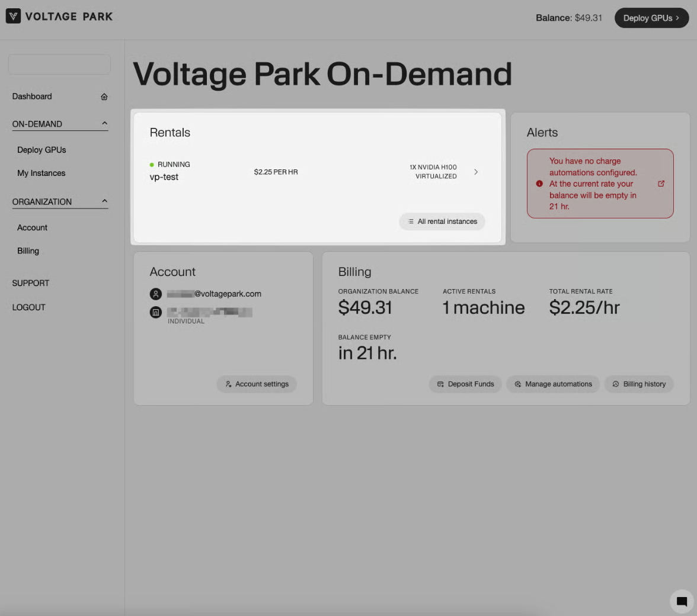Image resolution: width=697 pixels, height=616 pixels.
Task: Click the green running status dot
Action: 152,165
